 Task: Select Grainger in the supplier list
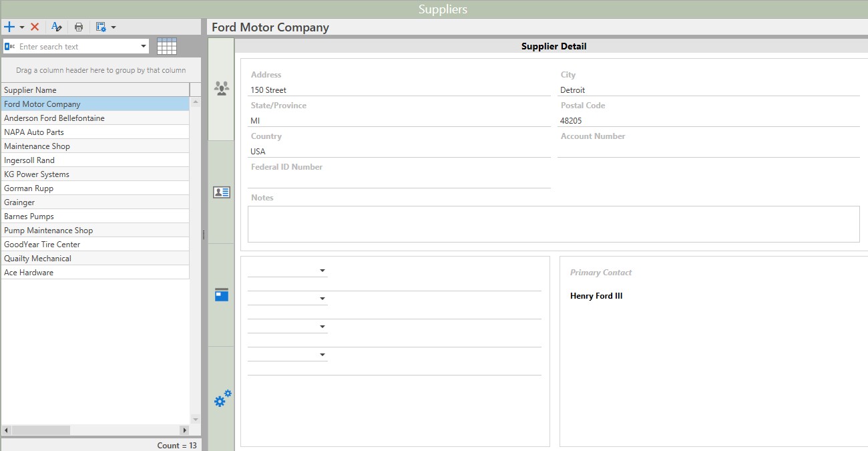tap(95, 202)
